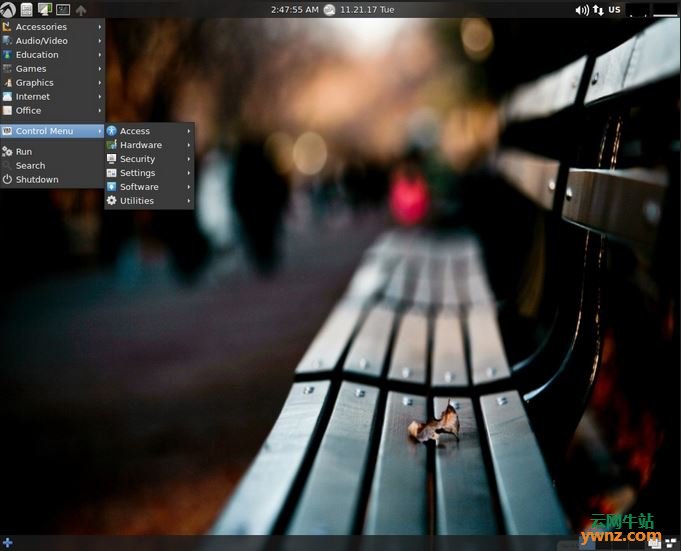Click the network up/down arrows icon

pyautogui.click(x=598, y=10)
